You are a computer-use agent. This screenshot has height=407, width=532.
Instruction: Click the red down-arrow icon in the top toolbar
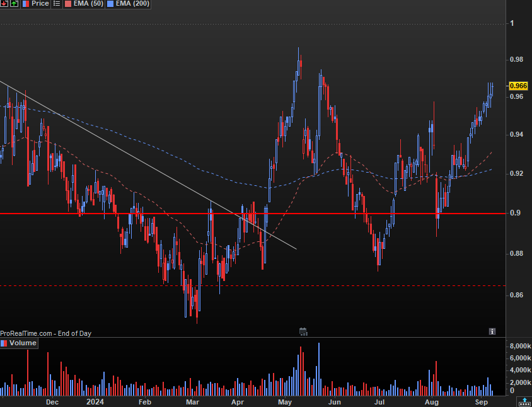[x=4, y=4]
